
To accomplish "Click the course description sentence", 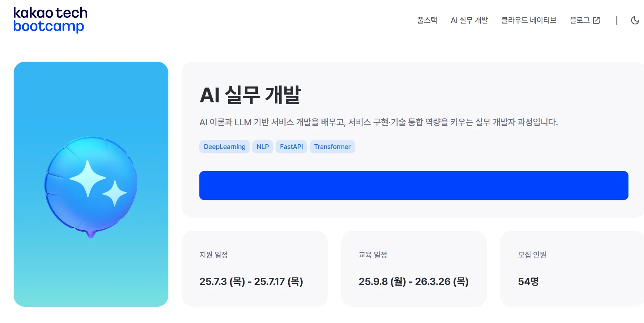I will click(x=378, y=122).
